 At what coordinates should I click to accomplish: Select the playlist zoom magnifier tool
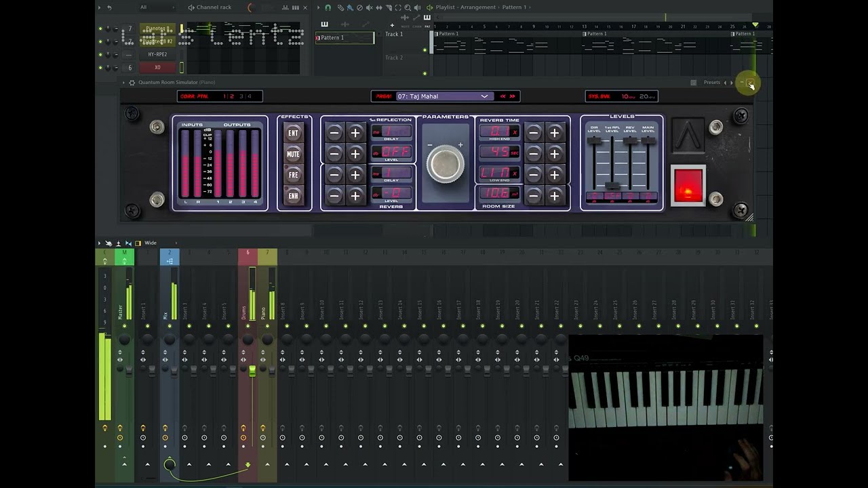408,7
